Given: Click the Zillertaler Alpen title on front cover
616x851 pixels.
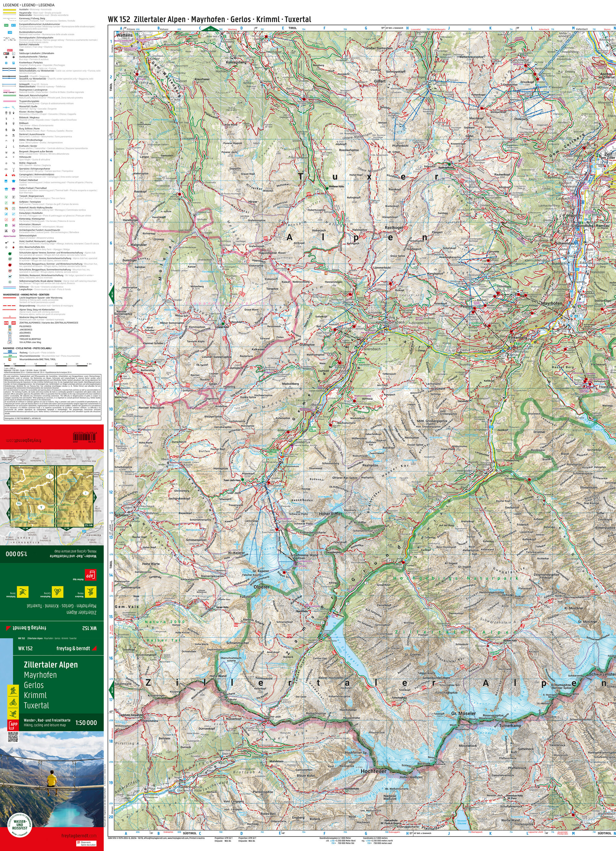Looking at the screenshot, I should (51, 665).
